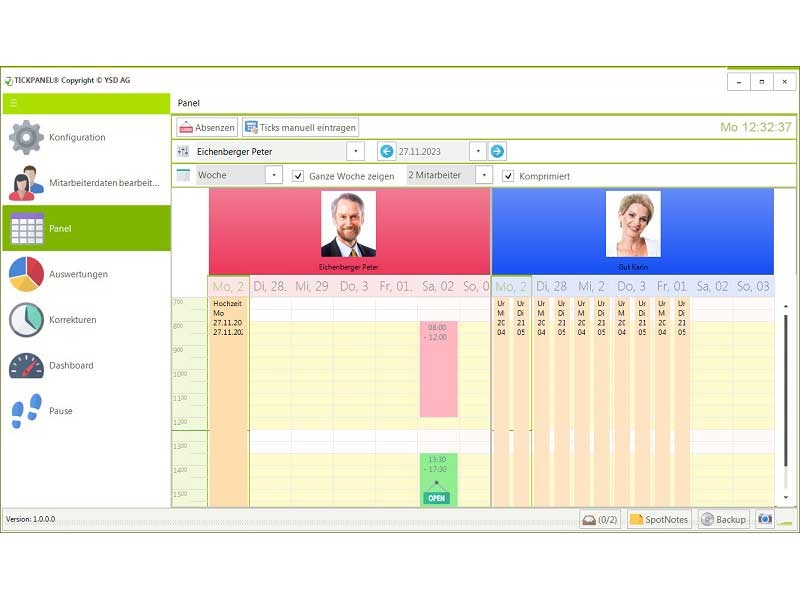The height and width of the screenshot is (600, 800).
Task: Open Auswertungen pie chart icon
Action: click(x=26, y=274)
